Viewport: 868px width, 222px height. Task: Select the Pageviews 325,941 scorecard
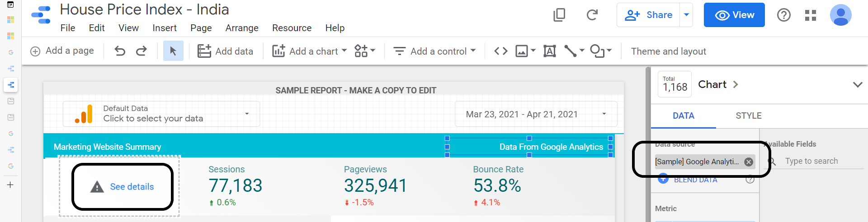click(375, 185)
